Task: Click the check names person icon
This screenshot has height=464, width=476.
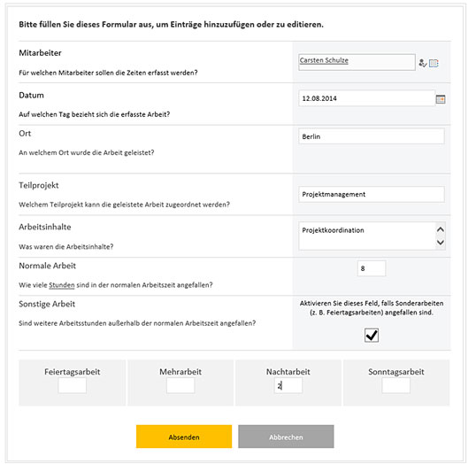Action: pos(423,63)
